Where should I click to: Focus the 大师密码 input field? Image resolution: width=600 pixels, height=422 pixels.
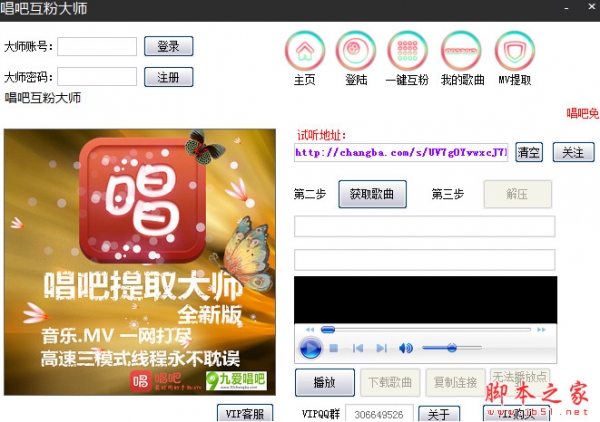pyautogui.click(x=97, y=77)
